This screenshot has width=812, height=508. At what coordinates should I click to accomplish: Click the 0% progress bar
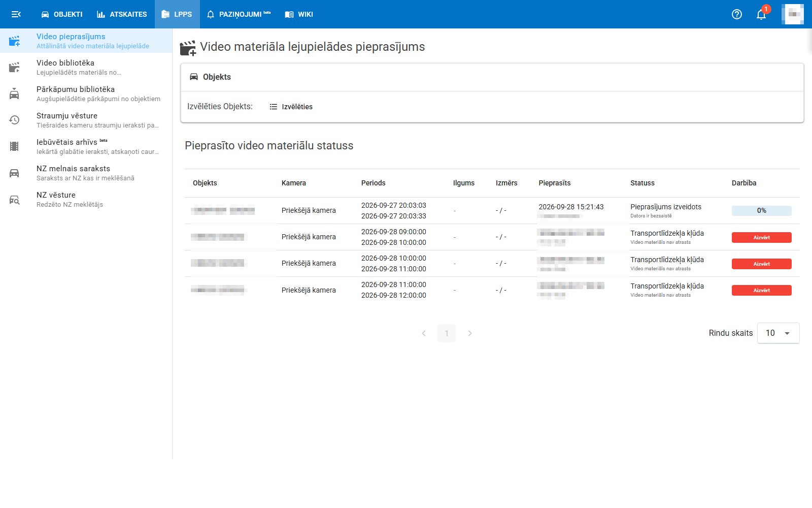pos(761,210)
